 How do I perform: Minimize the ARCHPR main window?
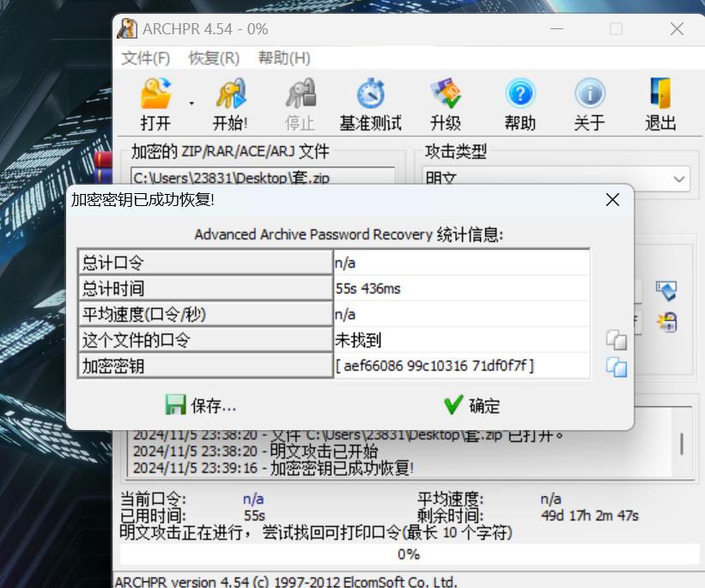[x=556, y=29]
